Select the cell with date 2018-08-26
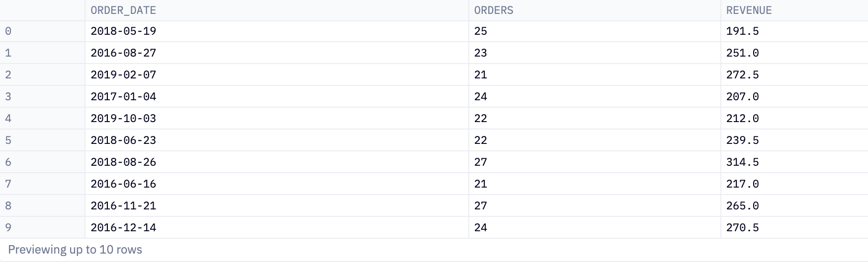The height and width of the screenshot is (262, 868). tap(276, 162)
